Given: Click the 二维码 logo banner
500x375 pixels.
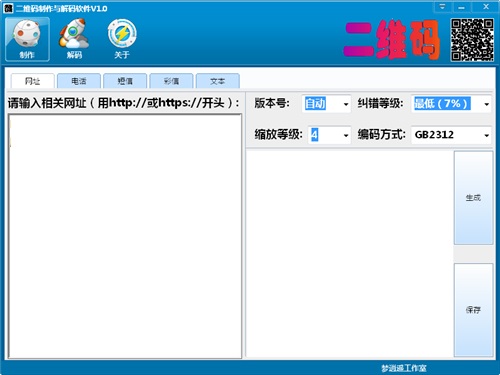Looking at the screenshot, I should [392, 40].
